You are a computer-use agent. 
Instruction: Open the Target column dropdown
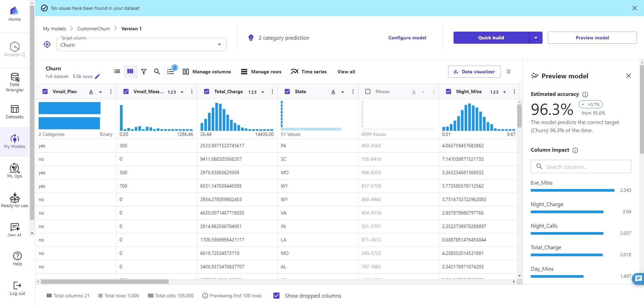[x=141, y=44]
